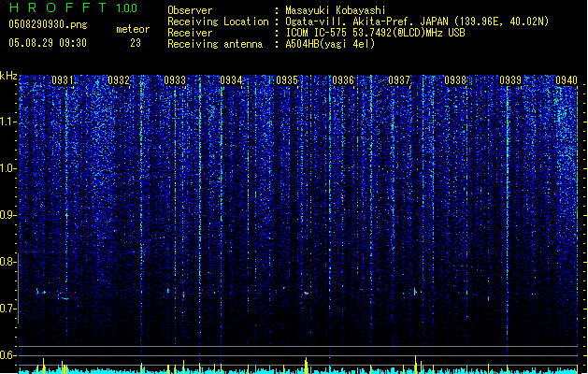Click the 0.6 frequency axis label
This screenshot has height=374, width=588.
point(8,355)
